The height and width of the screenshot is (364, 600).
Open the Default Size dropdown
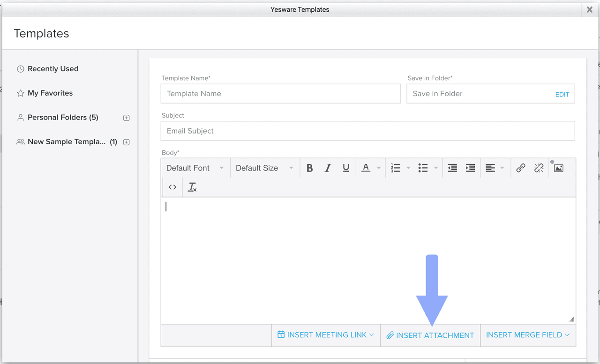(264, 168)
